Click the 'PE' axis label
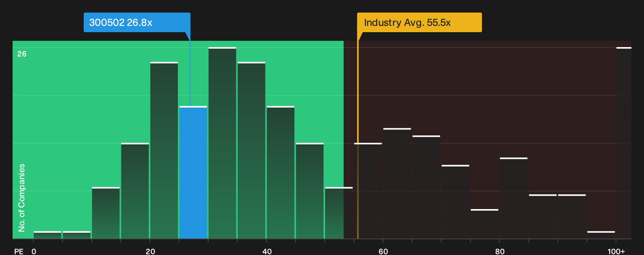Image resolution: width=644 pixels, height=255 pixels. 19,251
